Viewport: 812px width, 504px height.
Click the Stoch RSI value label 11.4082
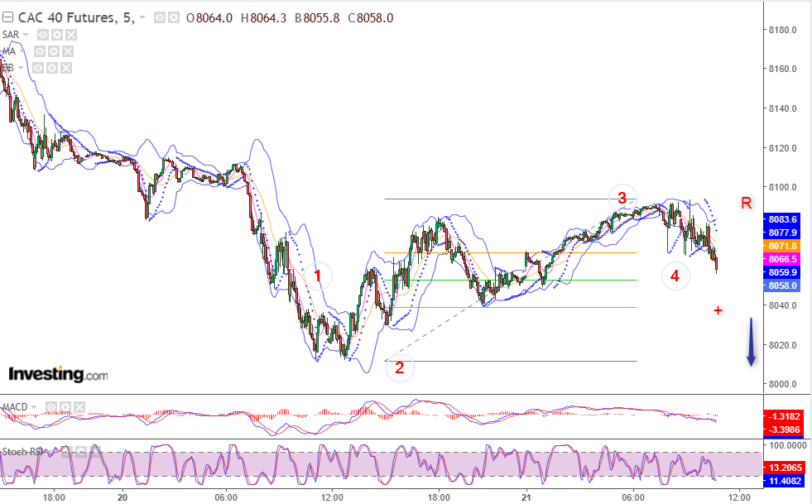[x=785, y=481]
